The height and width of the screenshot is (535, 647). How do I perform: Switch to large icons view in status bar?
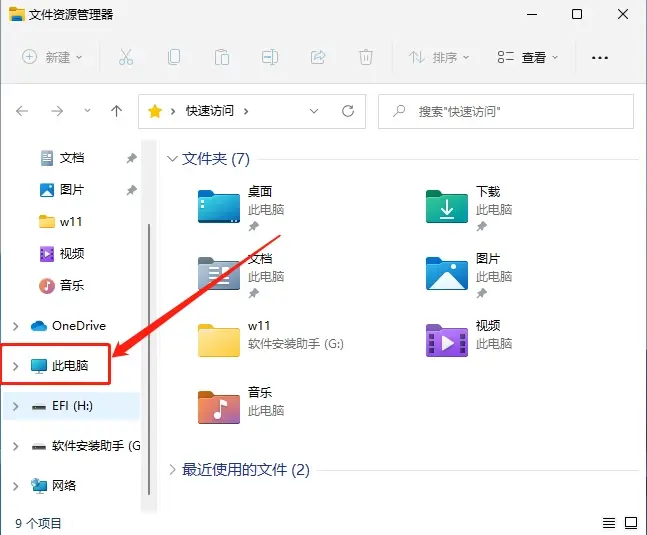click(x=631, y=523)
